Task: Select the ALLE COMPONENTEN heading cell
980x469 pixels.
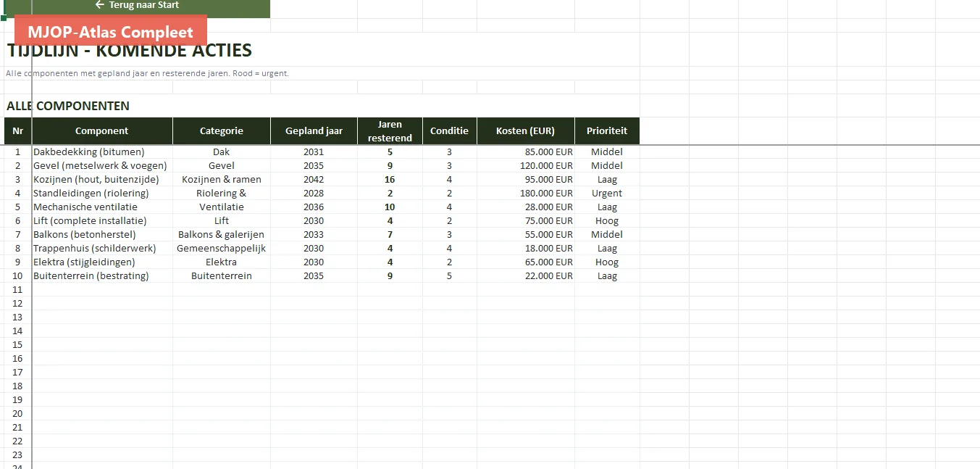Action: (68, 106)
